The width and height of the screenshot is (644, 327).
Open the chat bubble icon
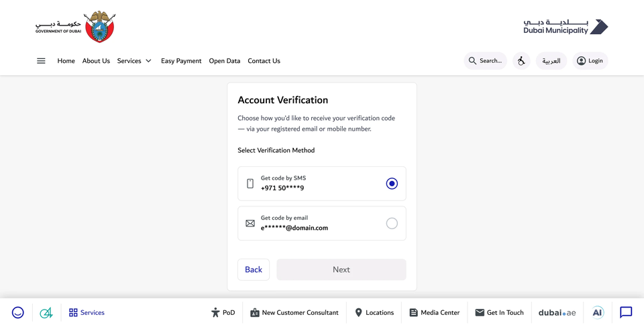[626, 313]
